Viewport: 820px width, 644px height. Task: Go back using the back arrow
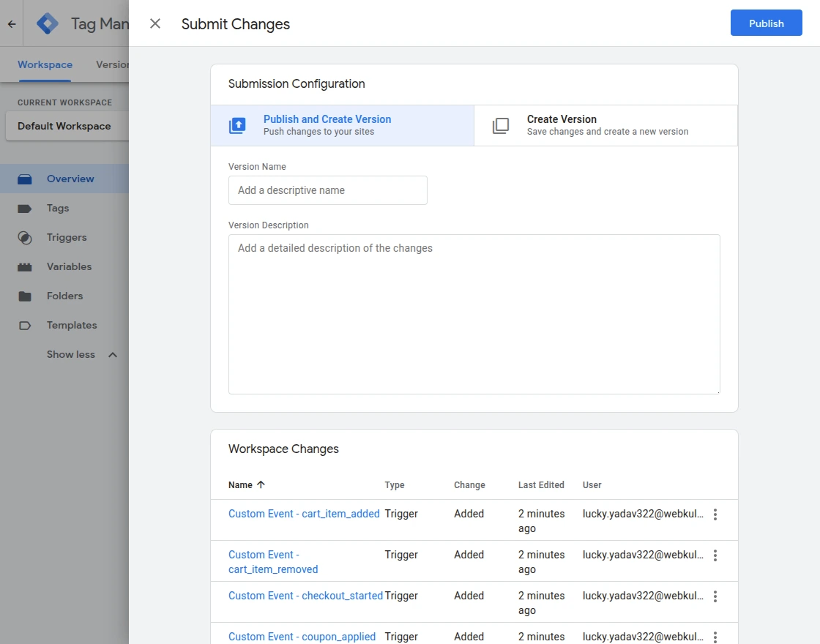pyautogui.click(x=12, y=23)
